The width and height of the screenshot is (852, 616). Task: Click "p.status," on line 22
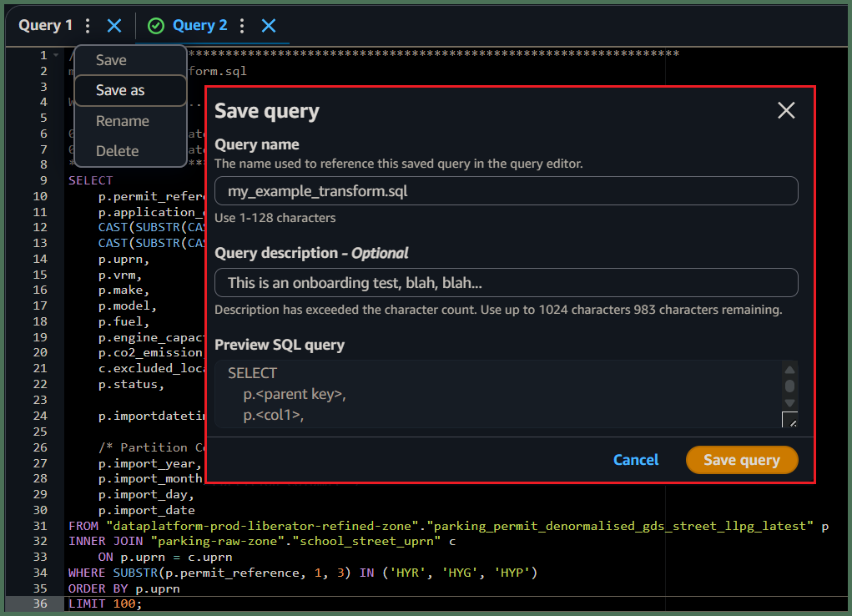tap(131, 385)
